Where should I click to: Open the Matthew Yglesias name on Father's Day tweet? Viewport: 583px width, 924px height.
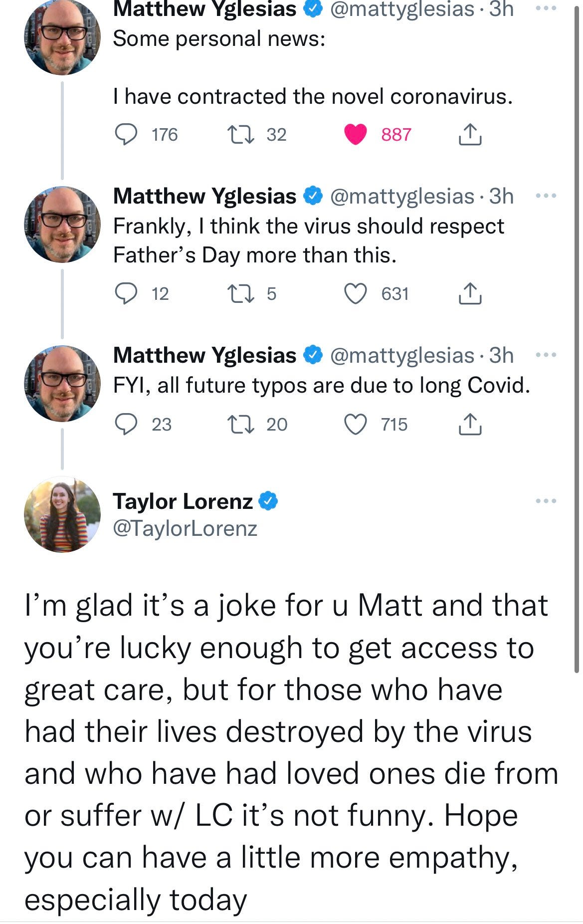[x=204, y=197]
